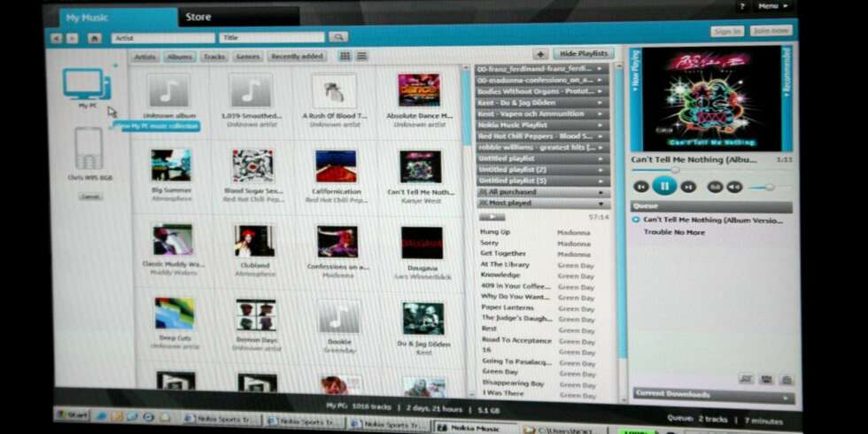The height and width of the screenshot is (434, 868).
Task: Click the help question mark icon
Action: pyautogui.click(x=742, y=6)
